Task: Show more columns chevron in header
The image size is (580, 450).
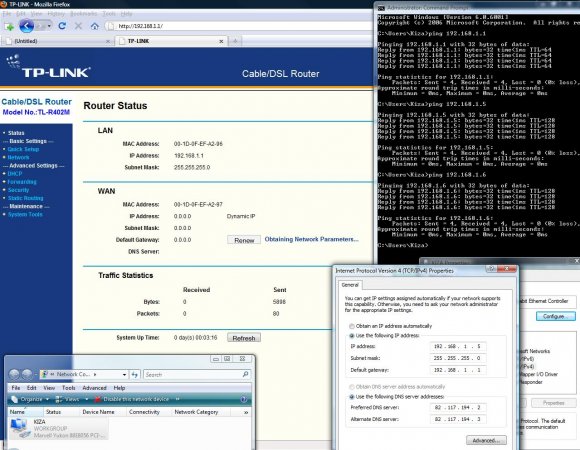Action: 246,412
